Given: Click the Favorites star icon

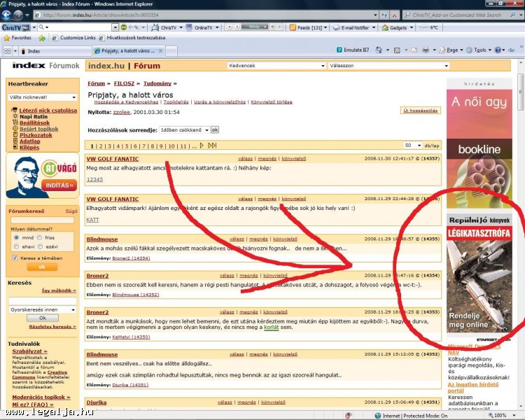Looking at the screenshot, I should (x=6, y=38).
